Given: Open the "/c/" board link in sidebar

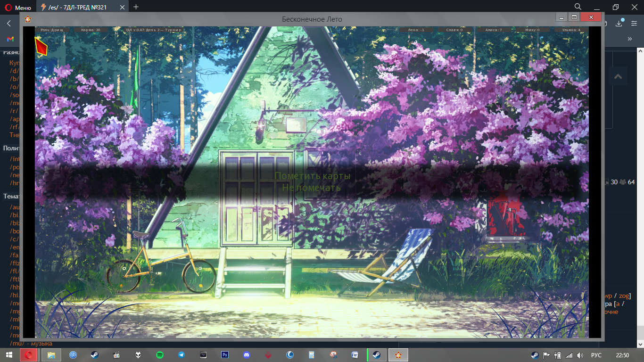Looking at the screenshot, I should [x=14, y=239].
